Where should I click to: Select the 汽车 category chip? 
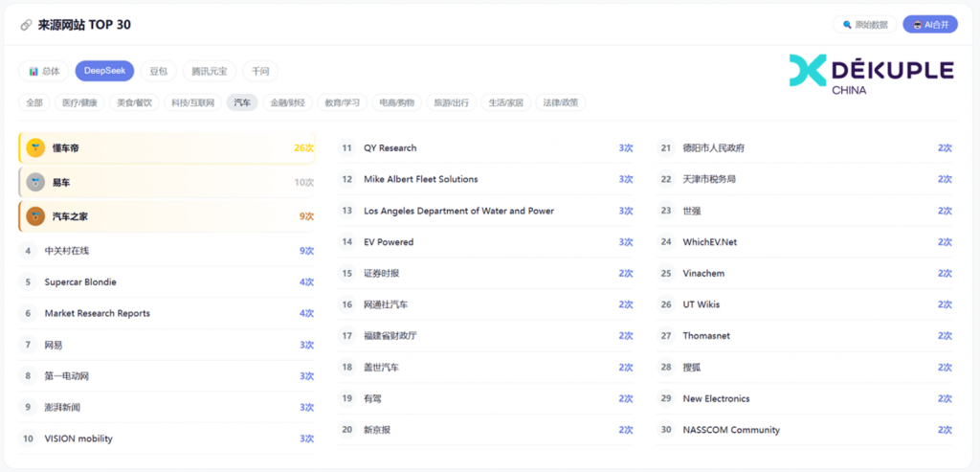(242, 102)
